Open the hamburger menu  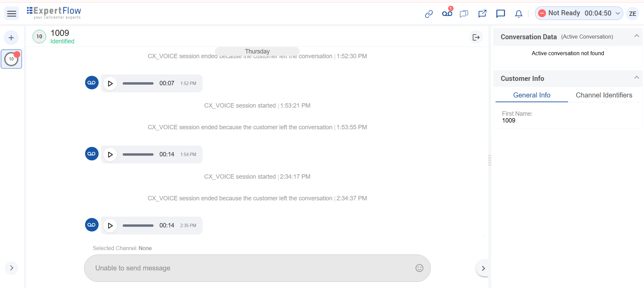[x=12, y=14]
